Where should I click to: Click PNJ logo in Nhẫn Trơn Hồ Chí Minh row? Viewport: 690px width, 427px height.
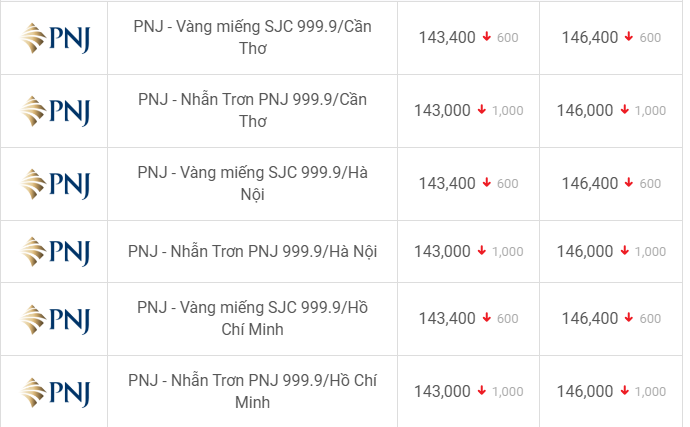click(55, 392)
